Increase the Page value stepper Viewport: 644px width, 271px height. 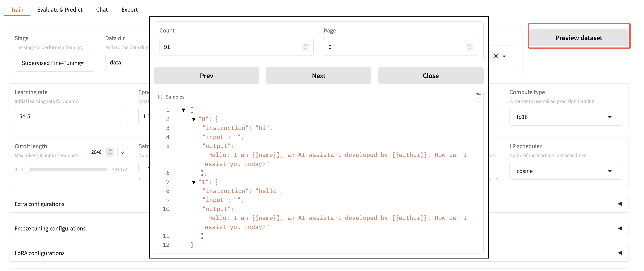[470, 45]
